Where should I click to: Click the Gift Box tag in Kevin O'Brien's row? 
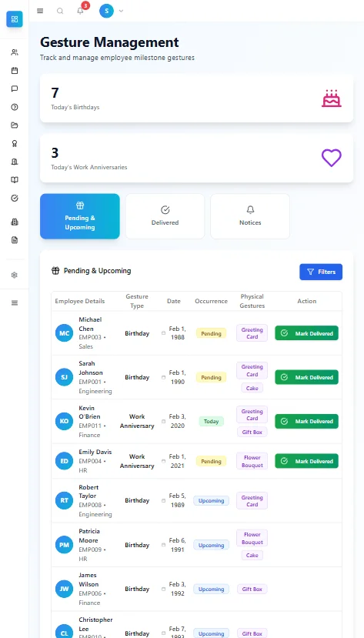pos(252,432)
